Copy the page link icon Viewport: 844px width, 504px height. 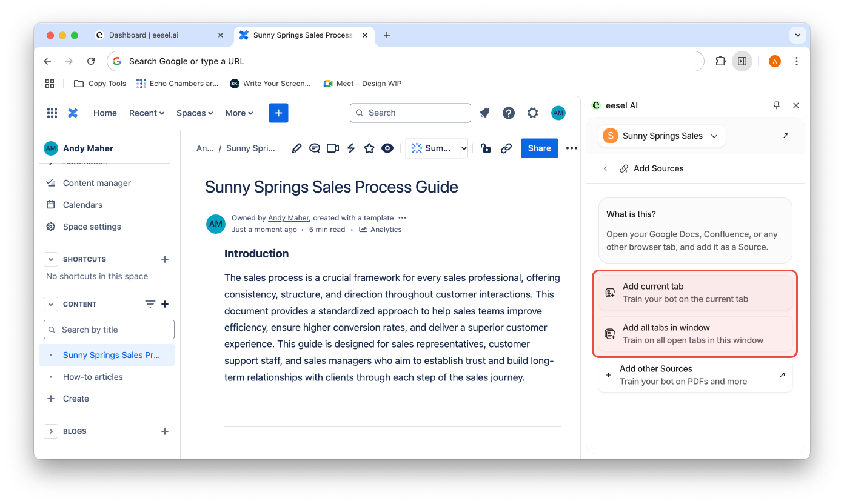click(506, 148)
